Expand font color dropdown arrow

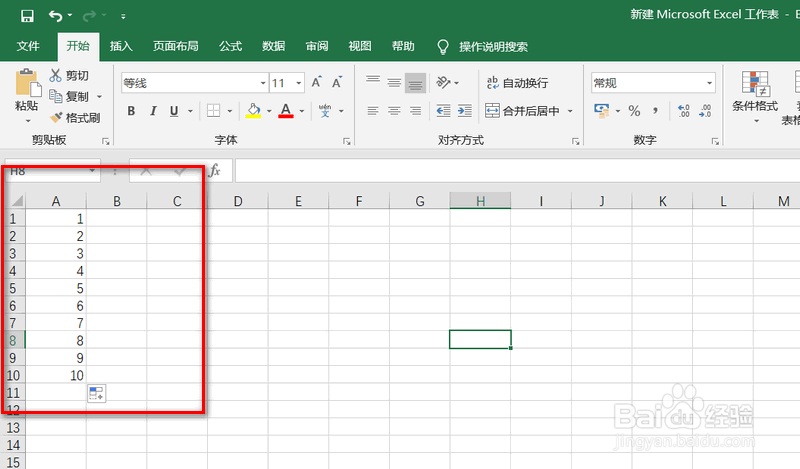click(302, 111)
